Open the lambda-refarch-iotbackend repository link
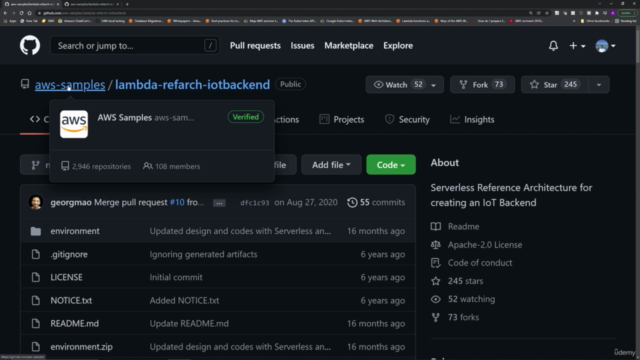 [x=192, y=84]
